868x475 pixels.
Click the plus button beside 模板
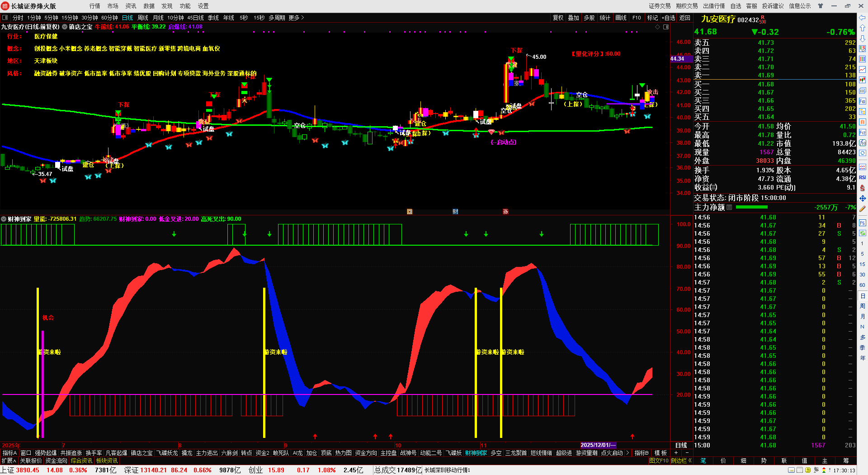(x=676, y=453)
